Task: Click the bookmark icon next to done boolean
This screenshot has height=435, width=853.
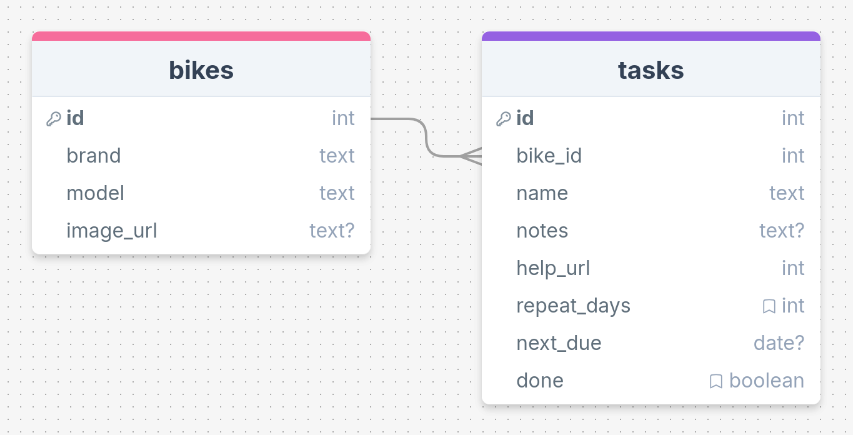Action: (x=716, y=381)
